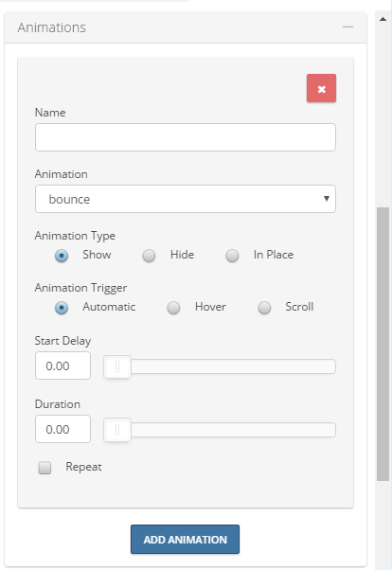The width and height of the screenshot is (392, 570).
Task: Choose In Place animation type
Action: click(232, 256)
